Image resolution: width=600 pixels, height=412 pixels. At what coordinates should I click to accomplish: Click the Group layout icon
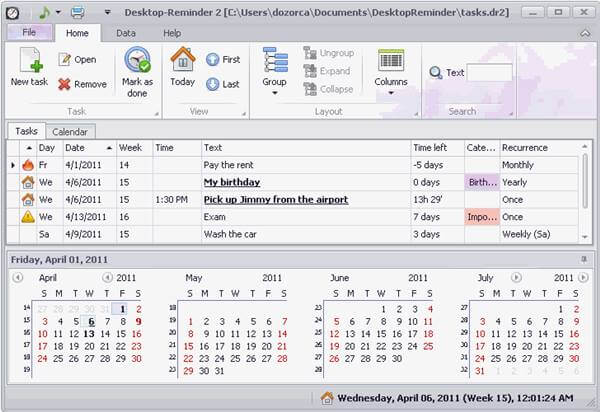click(x=275, y=60)
